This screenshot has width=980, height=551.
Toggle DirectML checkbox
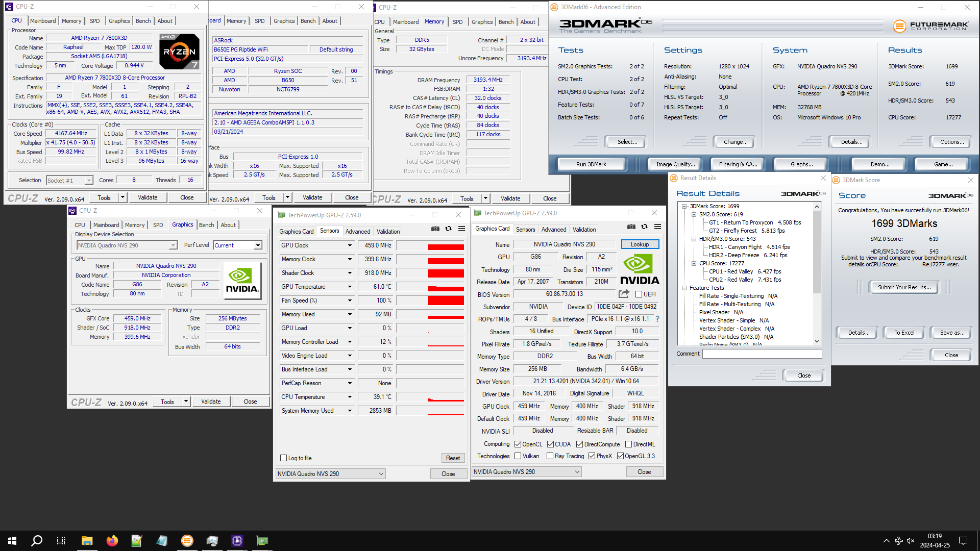coord(629,444)
